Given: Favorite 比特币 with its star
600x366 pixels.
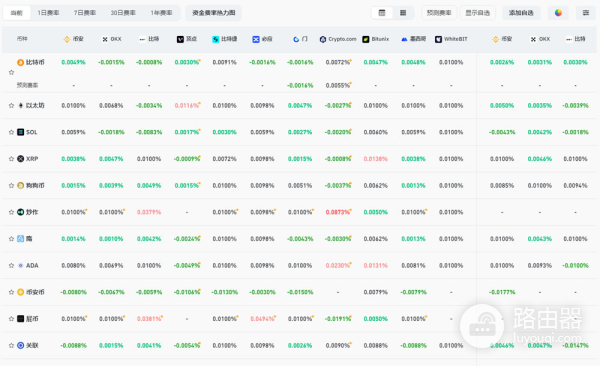Looking at the screenshot, I should 11,72.
